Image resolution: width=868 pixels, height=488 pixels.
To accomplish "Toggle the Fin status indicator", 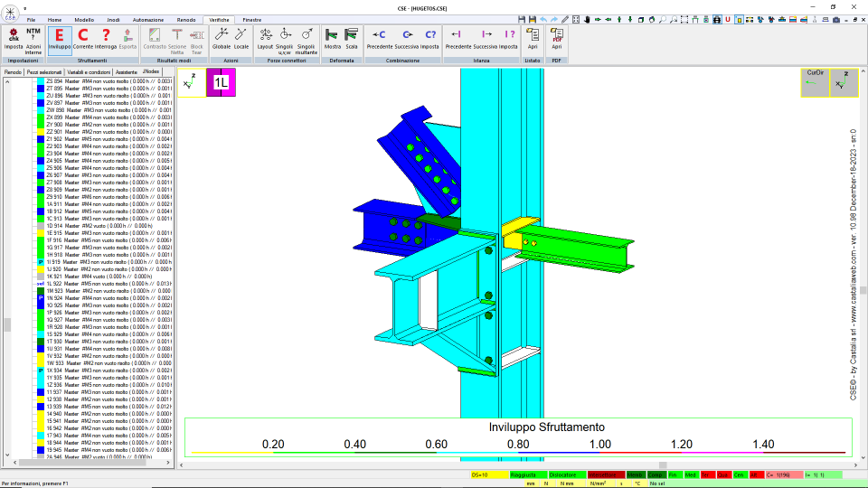I will pyautogui.click(x=674, y=474).
